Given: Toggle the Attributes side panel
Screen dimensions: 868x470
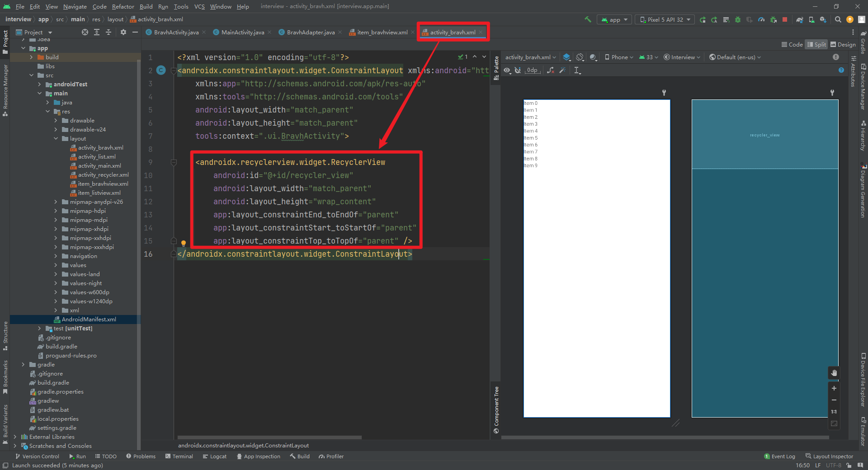Looking at the screenshot, I should (853, 71).
